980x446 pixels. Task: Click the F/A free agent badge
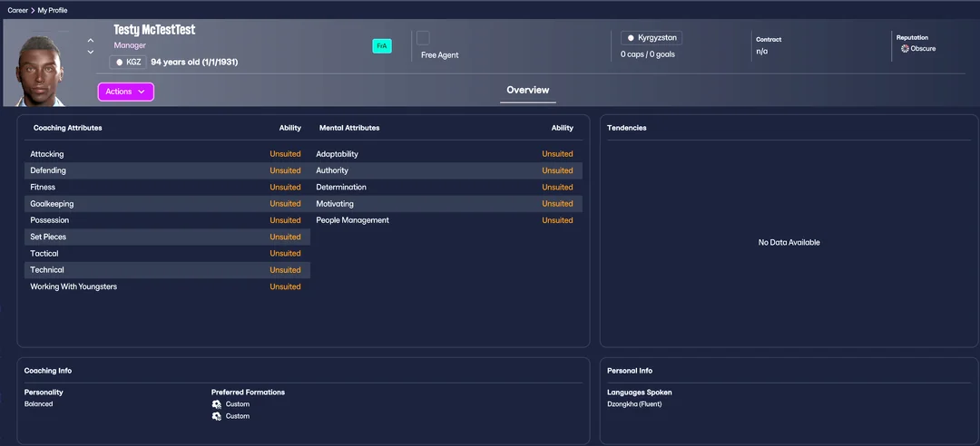(x=382, y=46)
